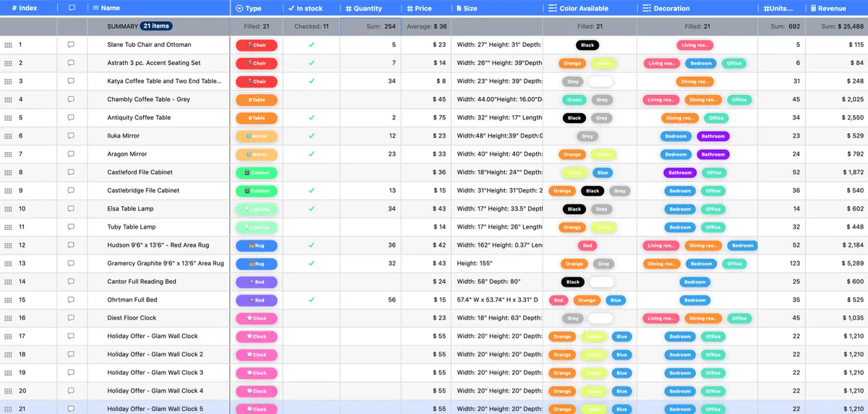The width and height of the screenshot is (868, 414).
Task: Click the Living room tag on Slane Tub Chair row
Action: [x=694, y=45]
